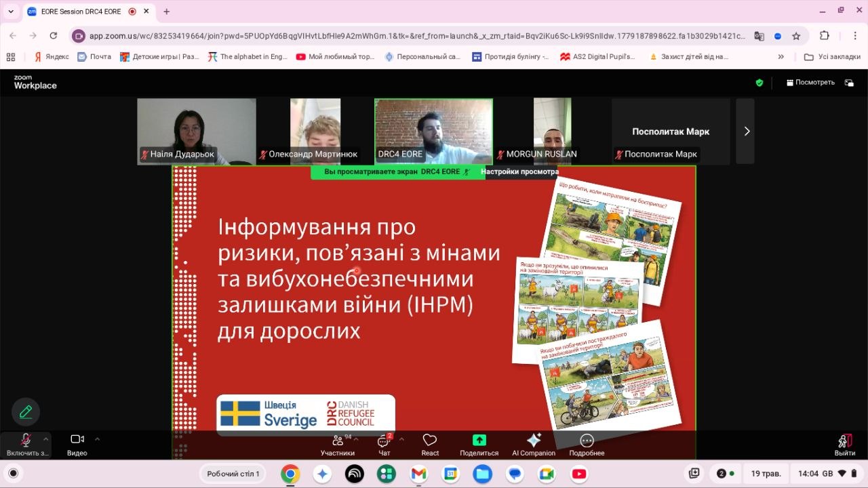Expand the arrow next to microphone options

(45, 439)
